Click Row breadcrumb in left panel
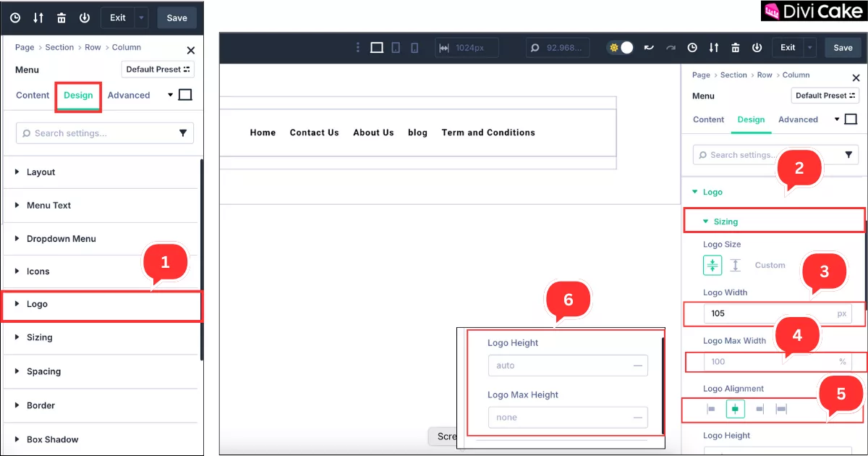The width and height of the screenshot is (868, 456). click(x=93, y=47)
